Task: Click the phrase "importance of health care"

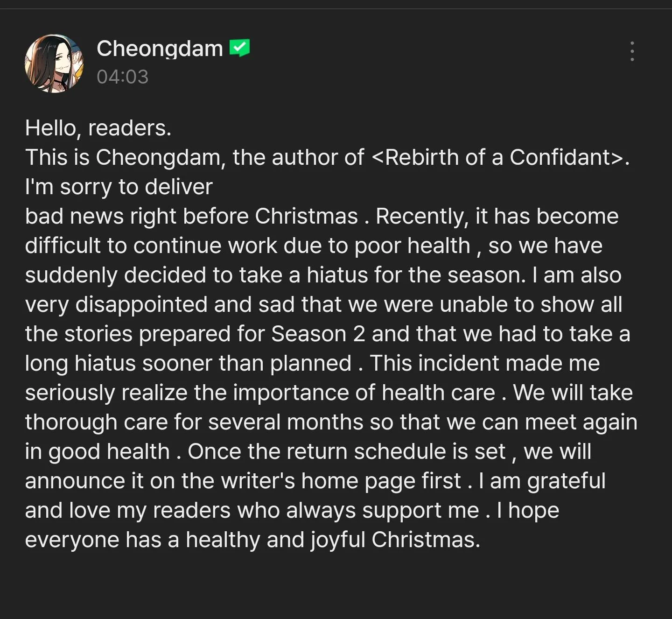Action: [364, 393]
